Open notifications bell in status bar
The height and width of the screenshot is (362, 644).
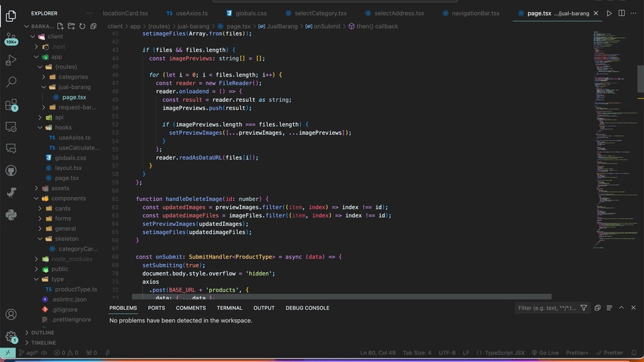pyautogui.click(x=634, y=353)
